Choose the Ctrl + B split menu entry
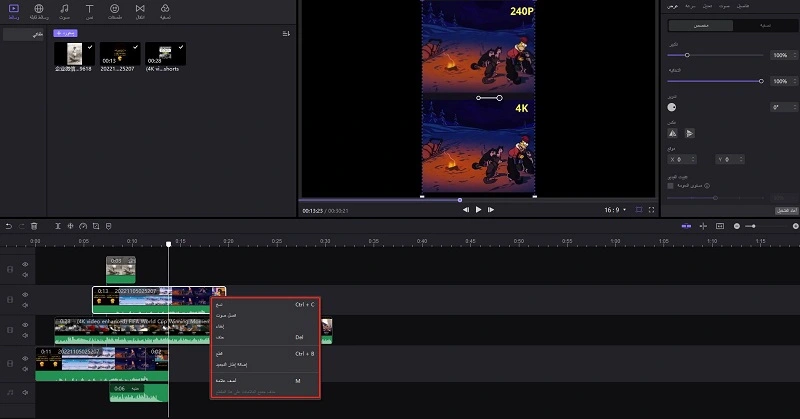Viewport: 800px width, 419px height. point(265,354)
